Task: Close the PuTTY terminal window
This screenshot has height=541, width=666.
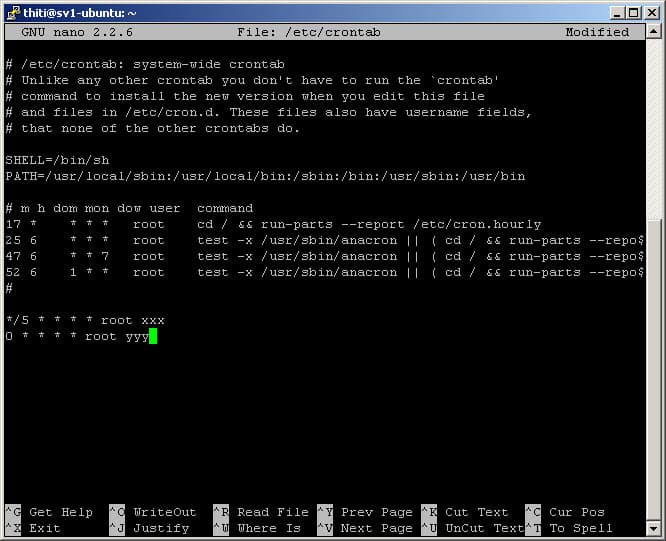Action: pos(651,12)
